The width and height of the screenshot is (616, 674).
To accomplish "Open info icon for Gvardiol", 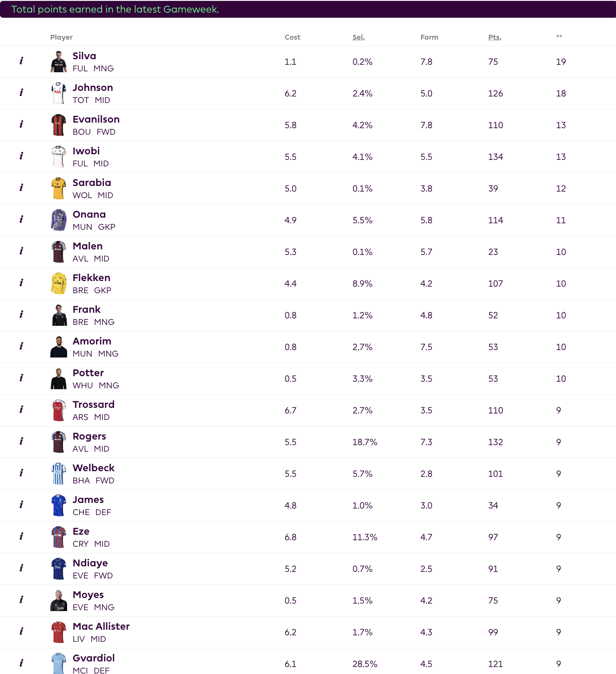I will 21,663.
